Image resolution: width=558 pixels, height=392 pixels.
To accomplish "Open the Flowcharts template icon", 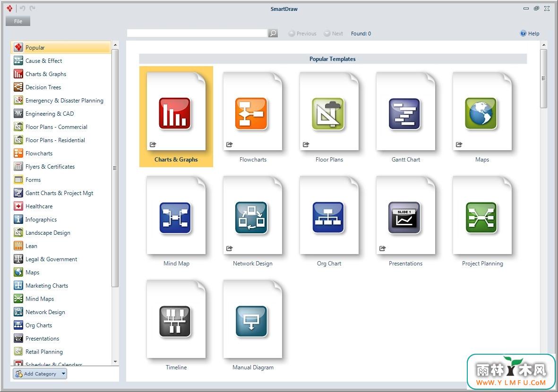I will [251, 113].
